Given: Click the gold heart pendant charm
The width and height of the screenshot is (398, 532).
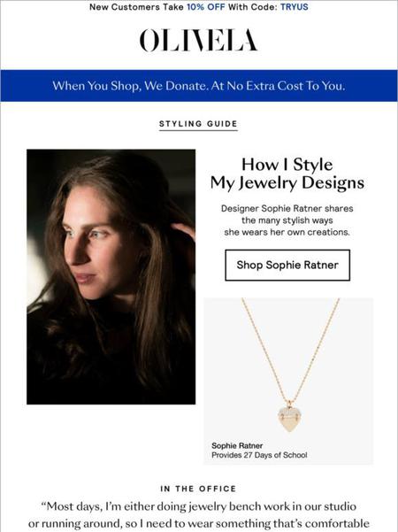Looking at the screenshot, I should click(x=289, y=417).
